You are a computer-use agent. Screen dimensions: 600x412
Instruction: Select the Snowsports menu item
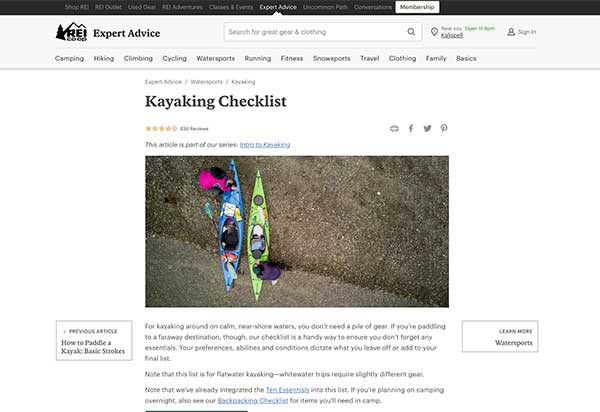click(331, 59)
